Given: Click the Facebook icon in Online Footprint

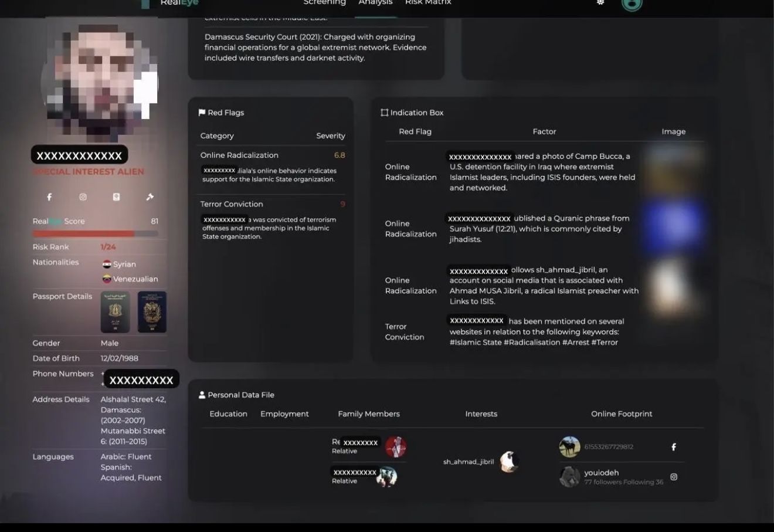Looking at the screenshot, I should click(x=673, y=447).
